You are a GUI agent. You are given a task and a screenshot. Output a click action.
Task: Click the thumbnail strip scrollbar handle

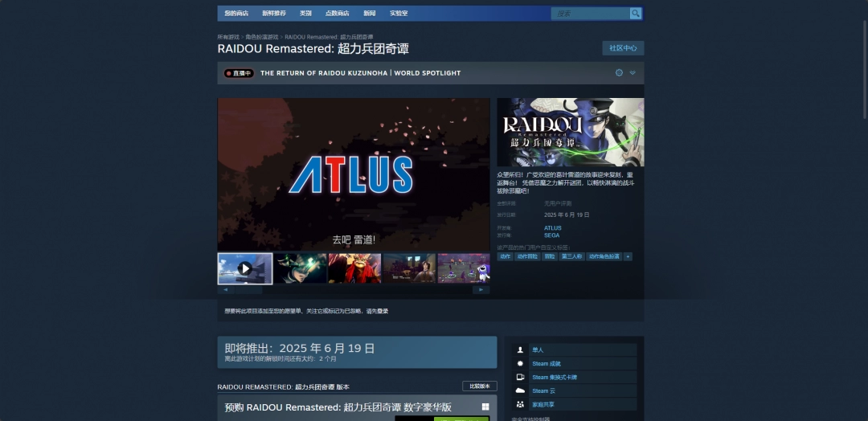[248, 290]
